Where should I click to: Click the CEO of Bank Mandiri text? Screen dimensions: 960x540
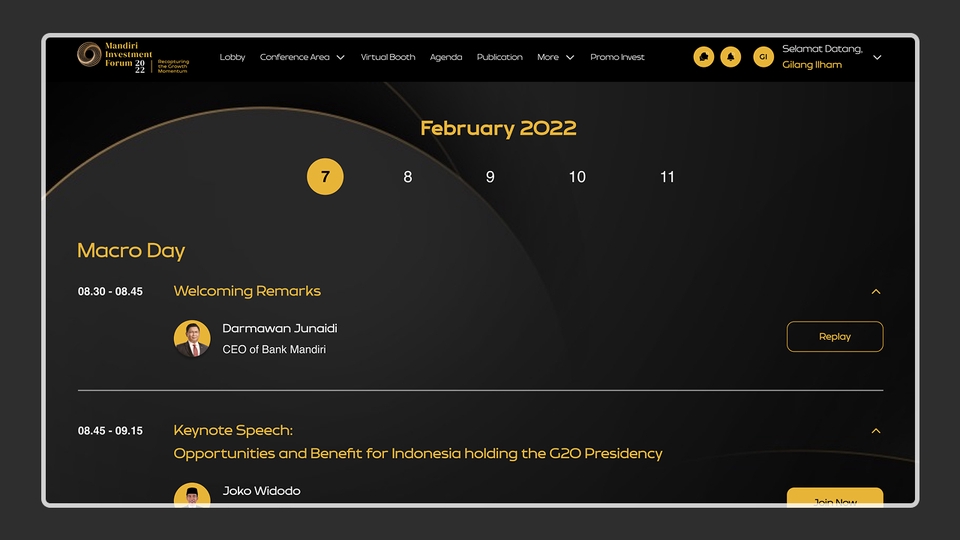[274, 350]
